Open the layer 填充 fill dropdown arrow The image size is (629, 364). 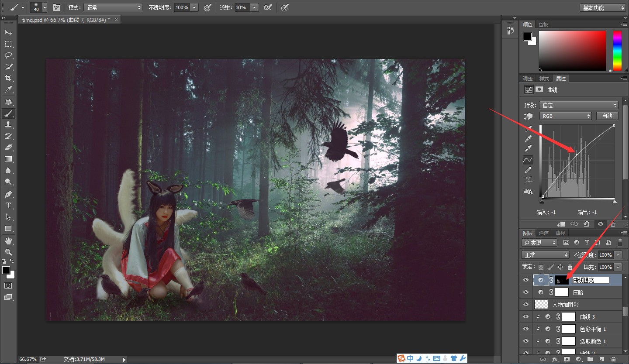coord(618,267)
